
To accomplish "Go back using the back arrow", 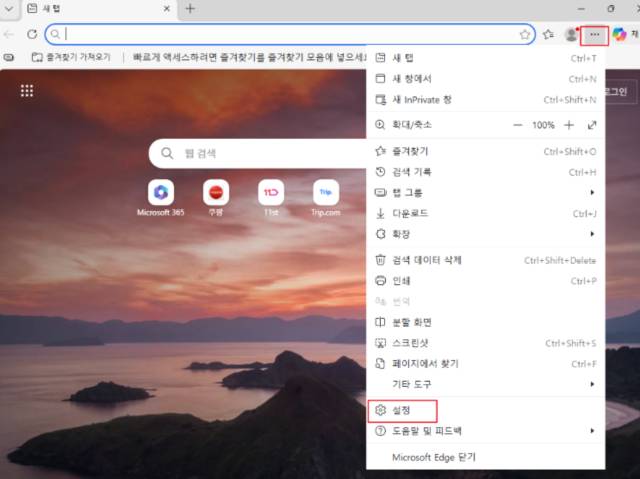I will tap(9, 34).
